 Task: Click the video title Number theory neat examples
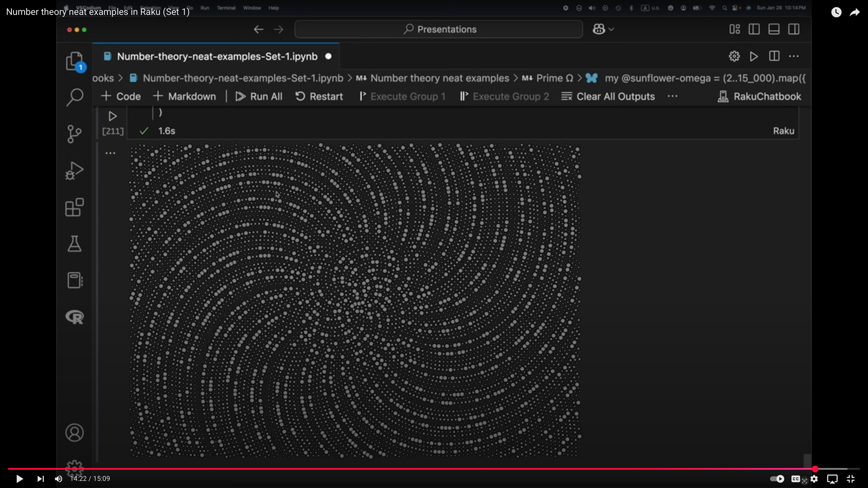pos(98,12)
